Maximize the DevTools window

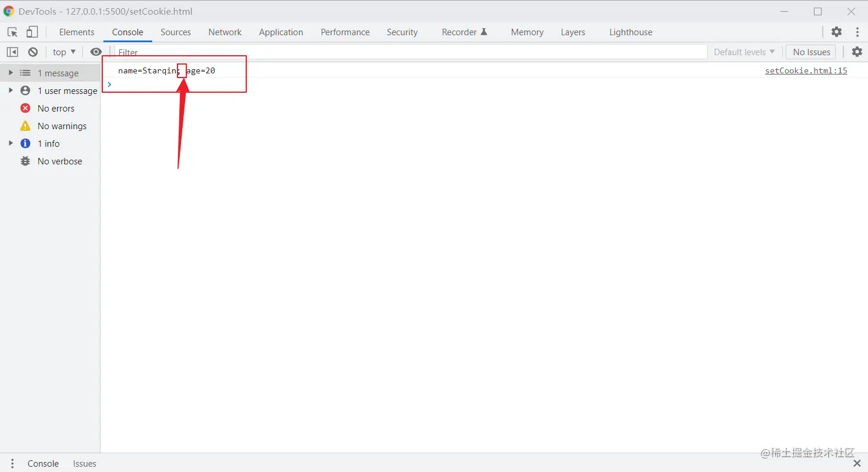tap(817, 11)
